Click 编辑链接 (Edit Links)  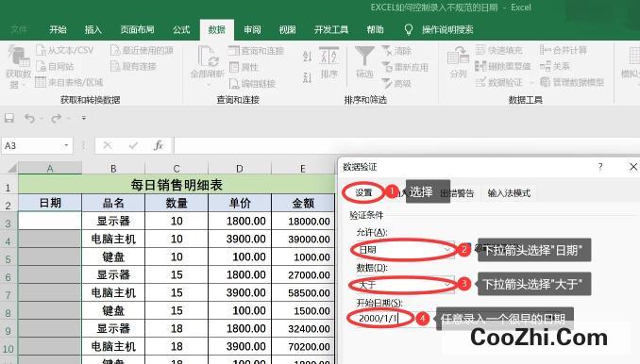252,84
